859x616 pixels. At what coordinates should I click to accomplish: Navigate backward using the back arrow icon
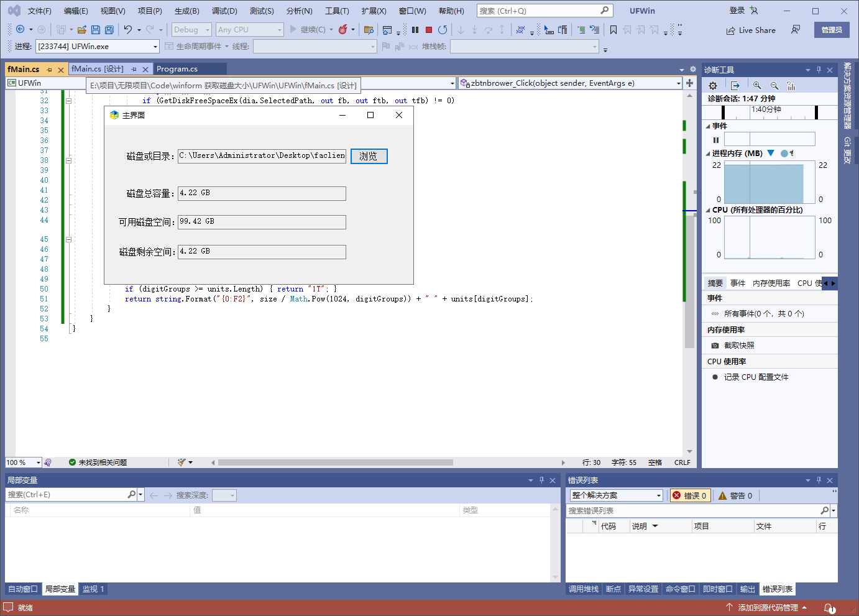coord(20,29)
